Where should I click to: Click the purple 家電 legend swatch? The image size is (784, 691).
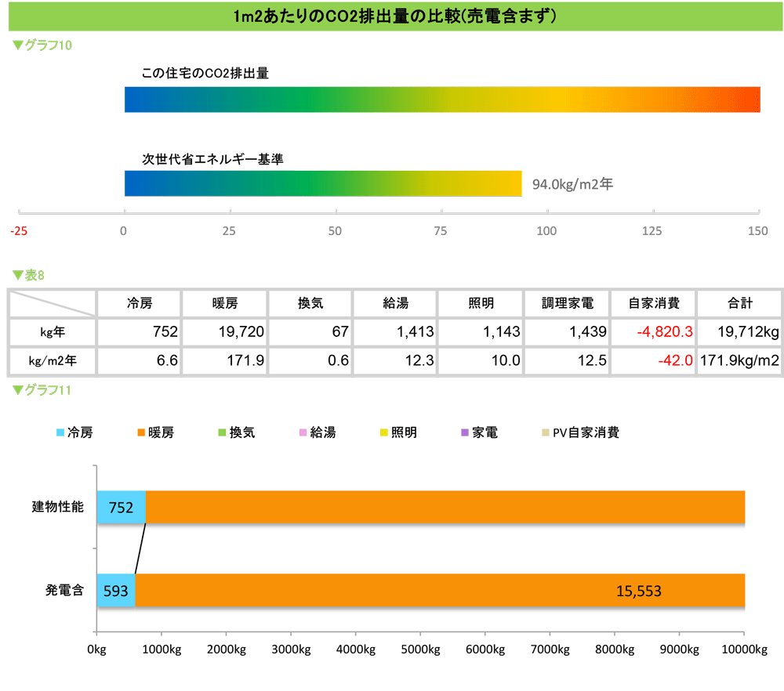[x=465, y=432]
